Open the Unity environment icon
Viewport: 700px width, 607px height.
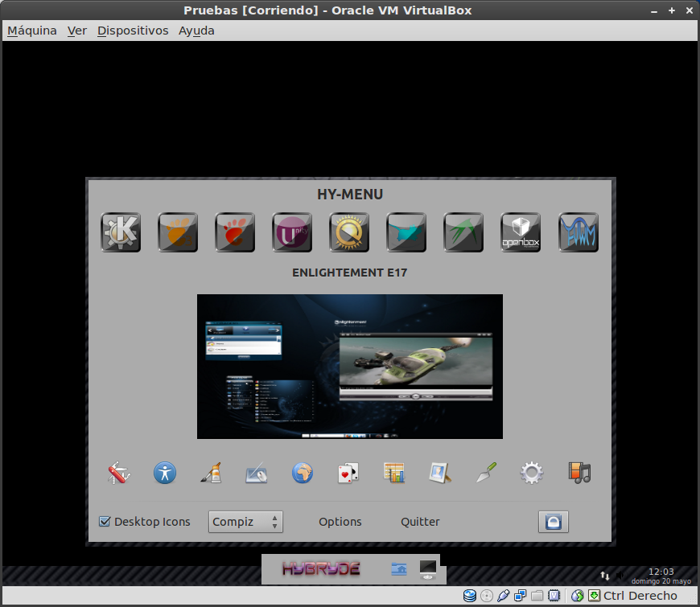pyautogui.click(x=292, y=232)
